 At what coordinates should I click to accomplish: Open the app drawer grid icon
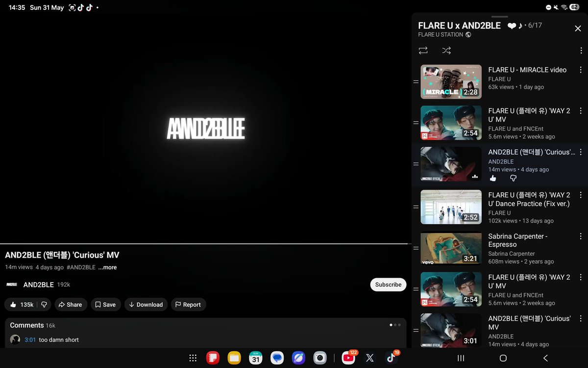[193, 358]
